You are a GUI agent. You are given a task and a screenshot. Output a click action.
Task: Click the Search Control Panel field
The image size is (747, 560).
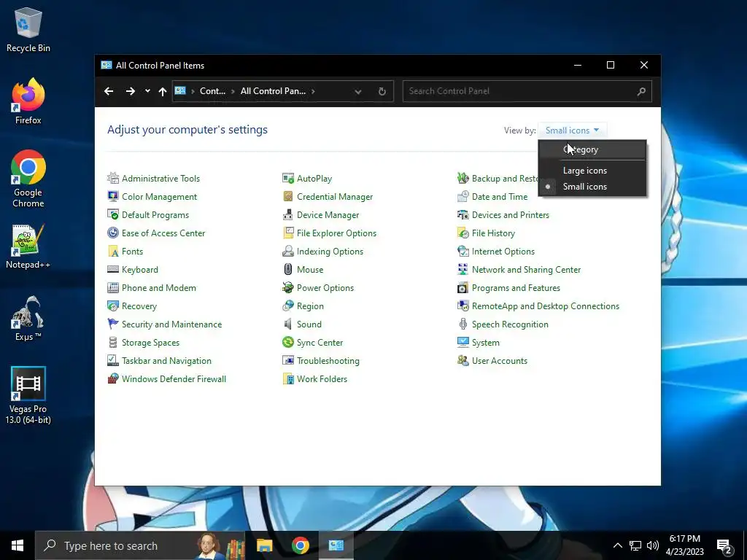tap(527, 91)
